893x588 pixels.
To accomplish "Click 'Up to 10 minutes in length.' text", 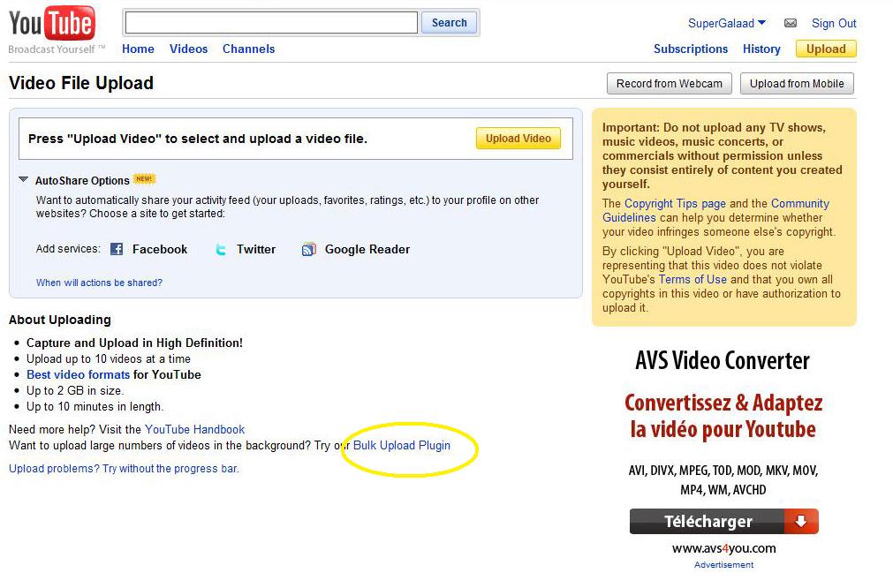I will click(95, 406).
